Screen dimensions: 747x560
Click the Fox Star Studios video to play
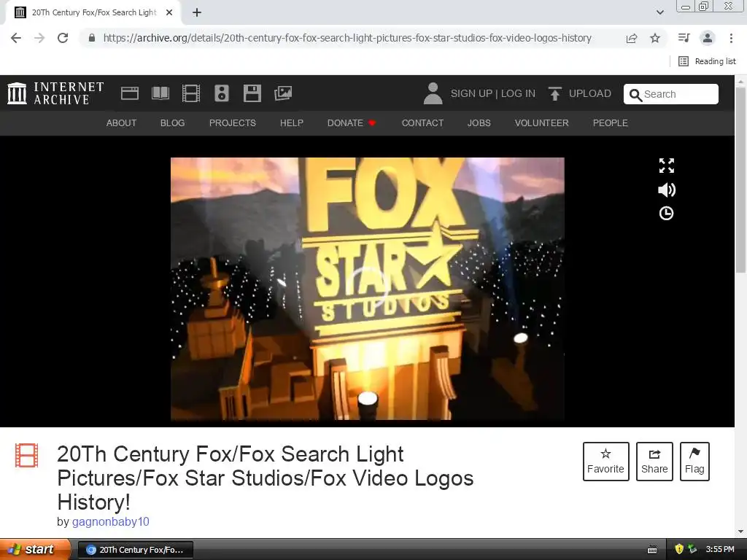tap(368, 289)
